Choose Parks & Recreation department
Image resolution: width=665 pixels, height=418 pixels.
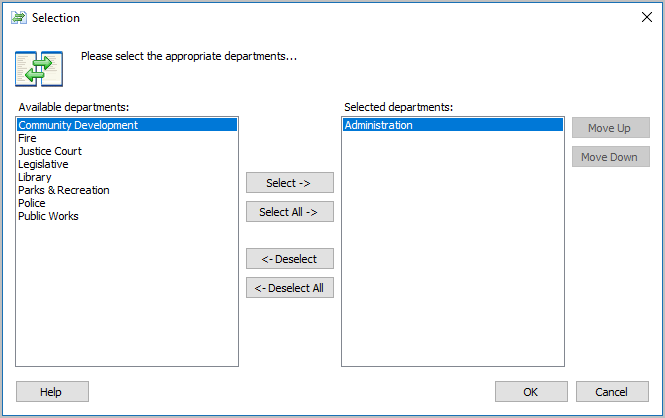(x=64, y=190)
